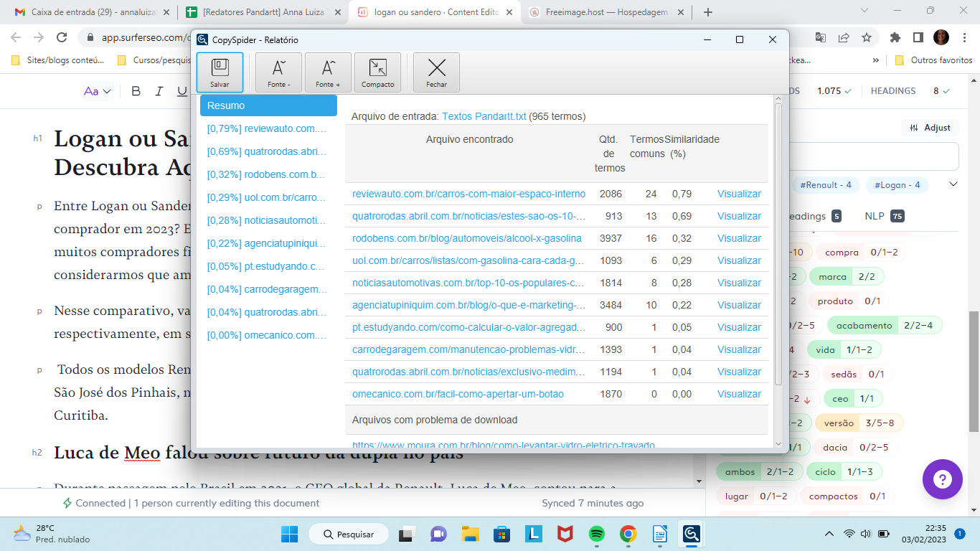Reload the page in Chrome

[x=62, y=37]
